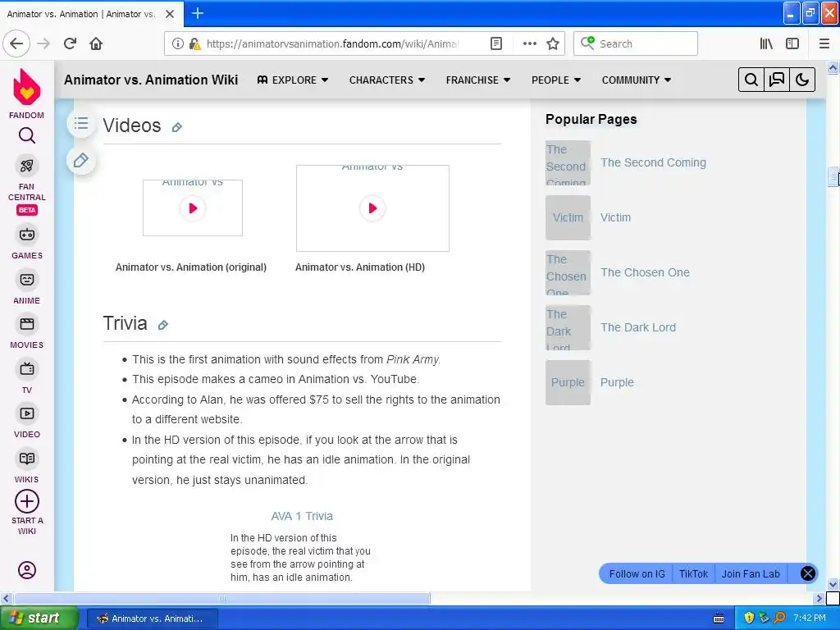Click wiki header search magnifier icon
The height and width of the screenshot is (630, 840).
click(751, 80)
